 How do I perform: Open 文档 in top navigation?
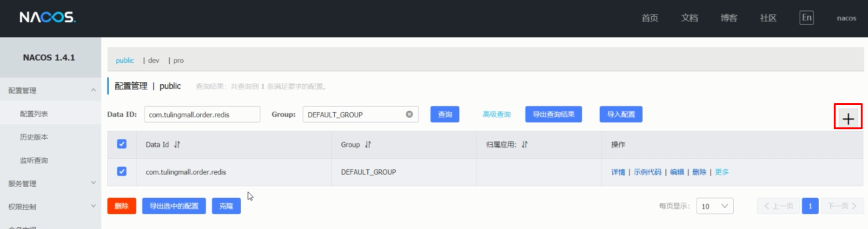click(x=689, y=18)
